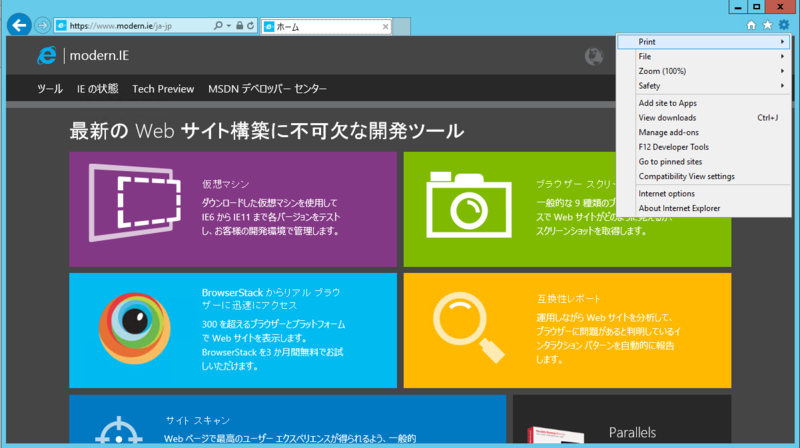Open the 互換性レポート tile heading
The image size is (800, 448).
click(x=568, y=299)
